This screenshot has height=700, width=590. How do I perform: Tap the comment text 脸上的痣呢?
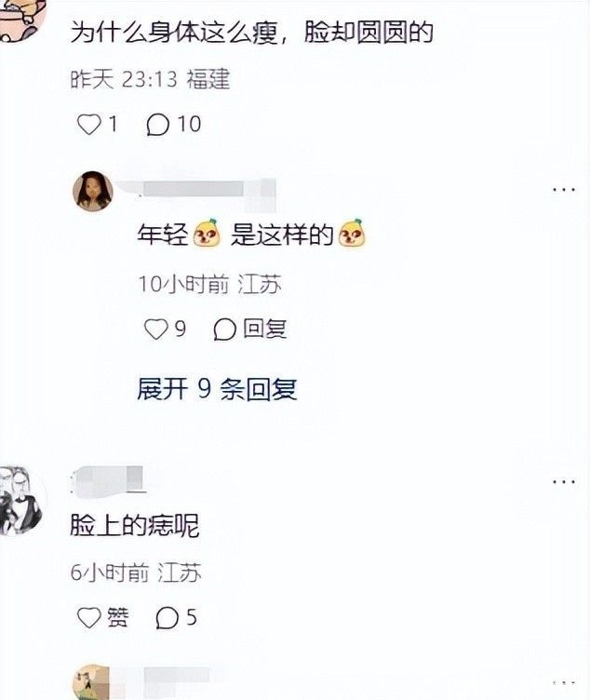point(135,525)
